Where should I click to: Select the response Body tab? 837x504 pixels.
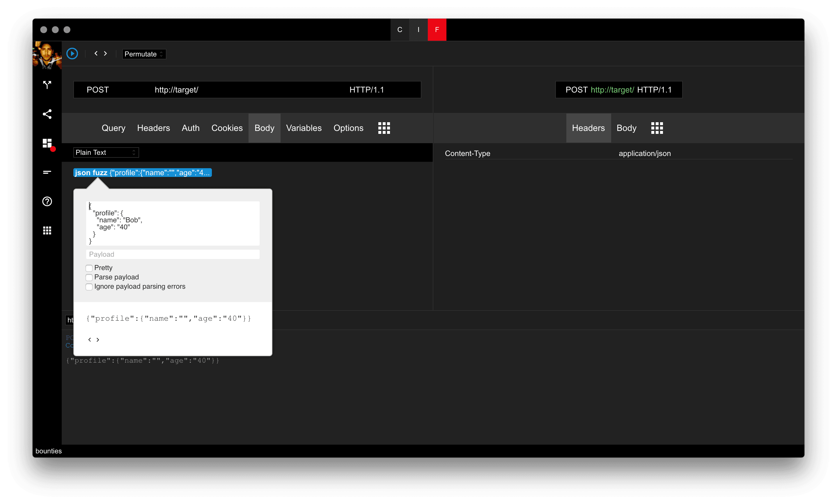pos(627,128)
